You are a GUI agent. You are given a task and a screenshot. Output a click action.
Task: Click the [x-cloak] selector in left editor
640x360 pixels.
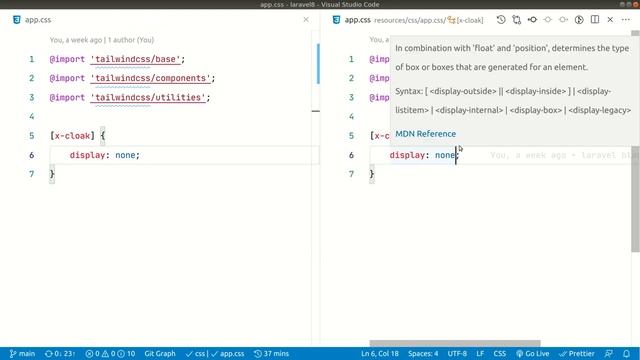click(x=72, y=136)
